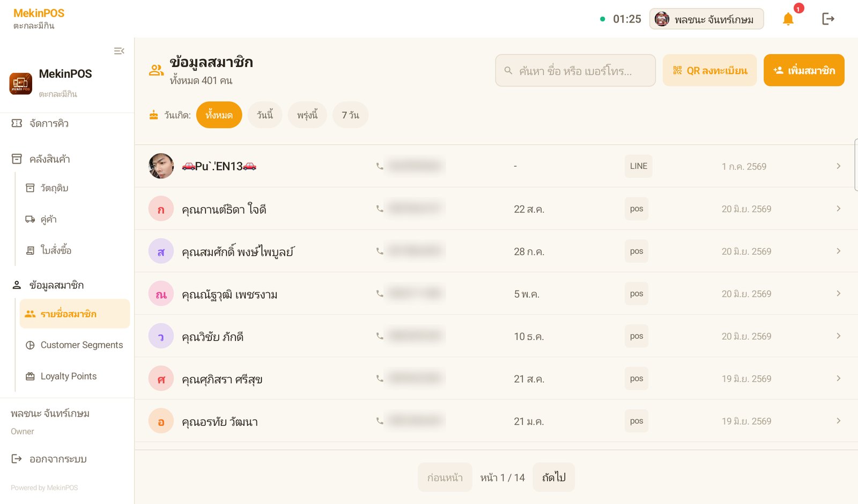
Task: Select the วันนี้ birthday filter
Action: [265, 115]
